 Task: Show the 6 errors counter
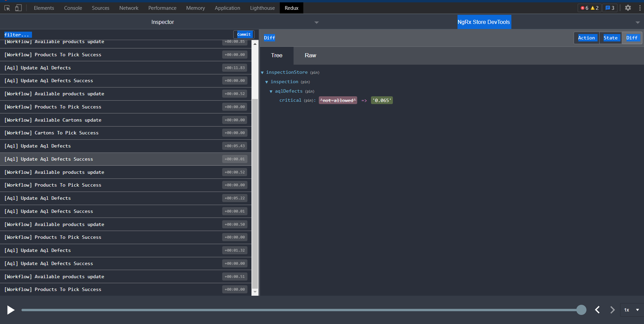(x=584, y=8)
